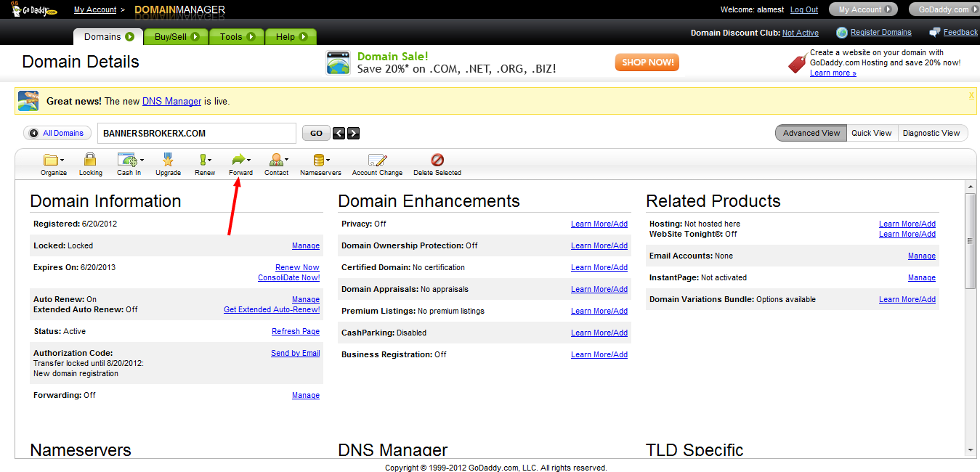
Task: Click the Delete Selected icon
Action: click(x=437, y=160)
